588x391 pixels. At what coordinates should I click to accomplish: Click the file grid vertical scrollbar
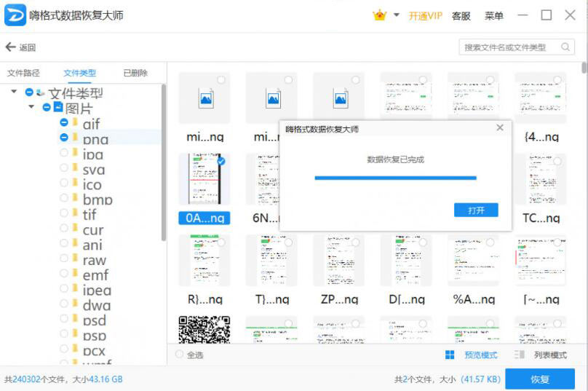tap(584, 68)
